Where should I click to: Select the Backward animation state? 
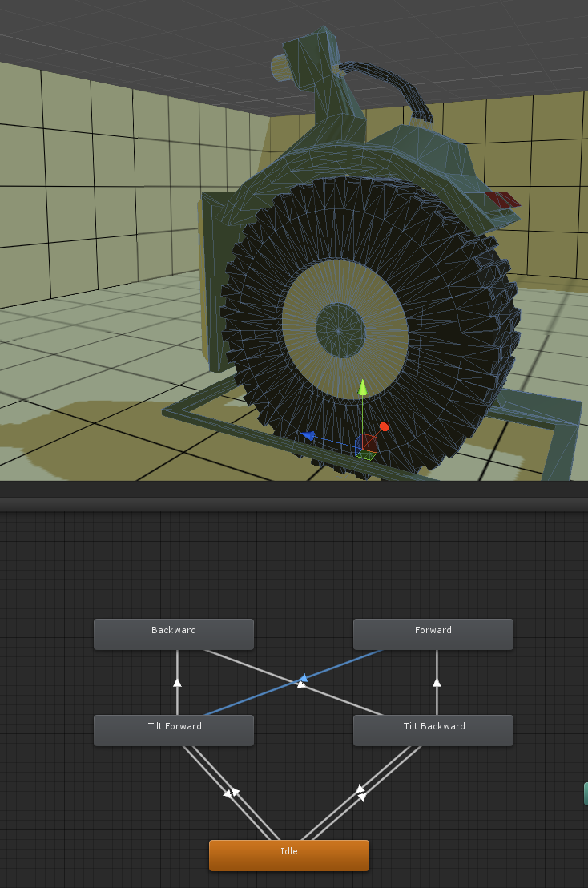[x=174, y=634]
